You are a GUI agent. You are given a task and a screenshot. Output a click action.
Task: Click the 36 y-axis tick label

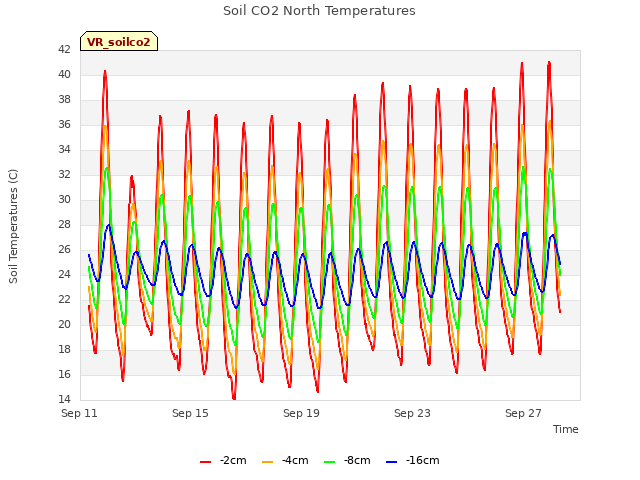[x=64, y=124]
